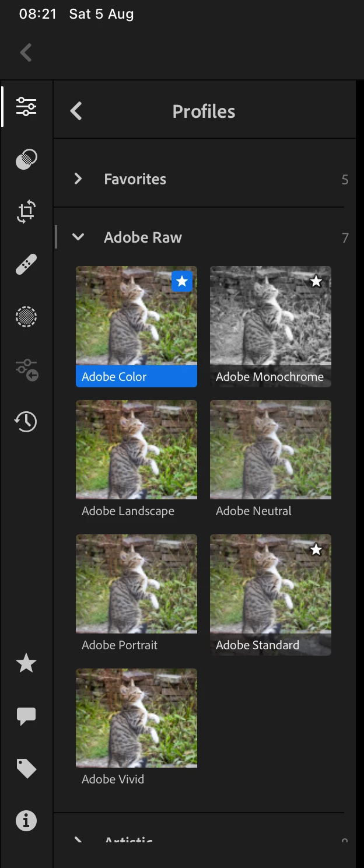This screenshot has width=364, height=868.
Task: Open the Edit sliders panel icon
Action: (x=26, y=107)
